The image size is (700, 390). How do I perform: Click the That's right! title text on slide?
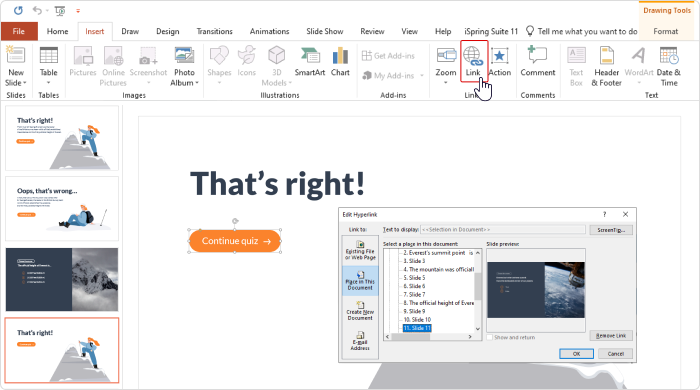[x=277, y=183]
